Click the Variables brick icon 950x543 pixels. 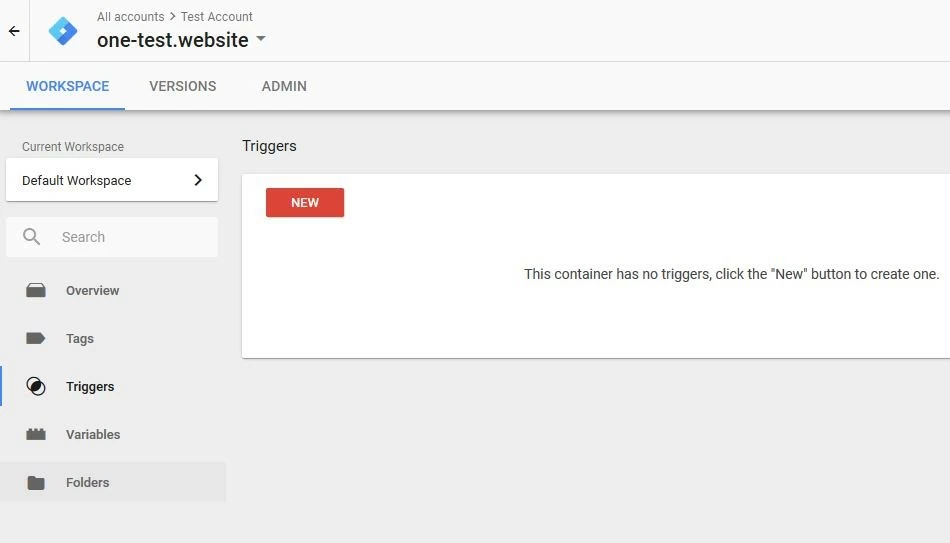36,435
